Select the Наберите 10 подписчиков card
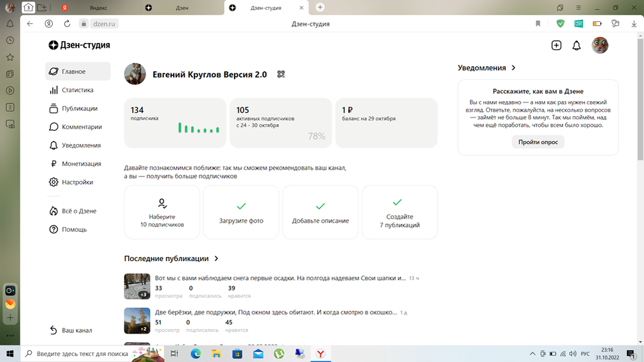The image size is (644, 362). pyautogui.click(x=162, y=212)
